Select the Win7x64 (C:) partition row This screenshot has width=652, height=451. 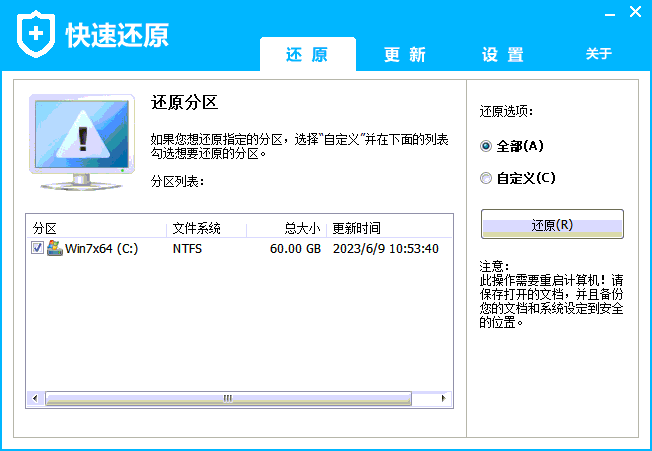click(x=240, y=249)
